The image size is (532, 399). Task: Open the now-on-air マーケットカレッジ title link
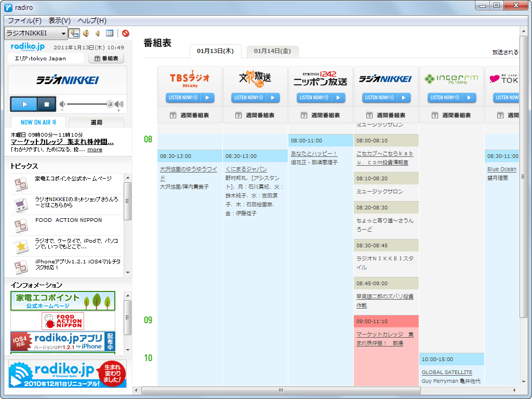62,142
